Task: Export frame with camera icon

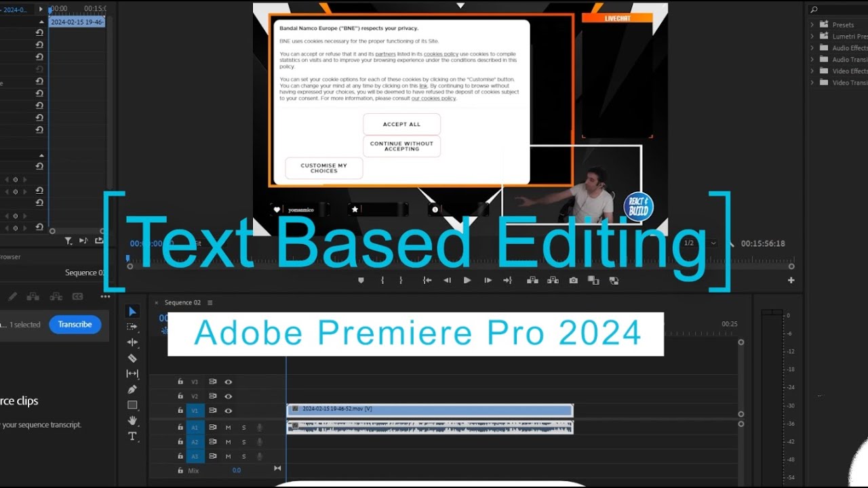Action: pyautogui.click(x=574, y=280)
